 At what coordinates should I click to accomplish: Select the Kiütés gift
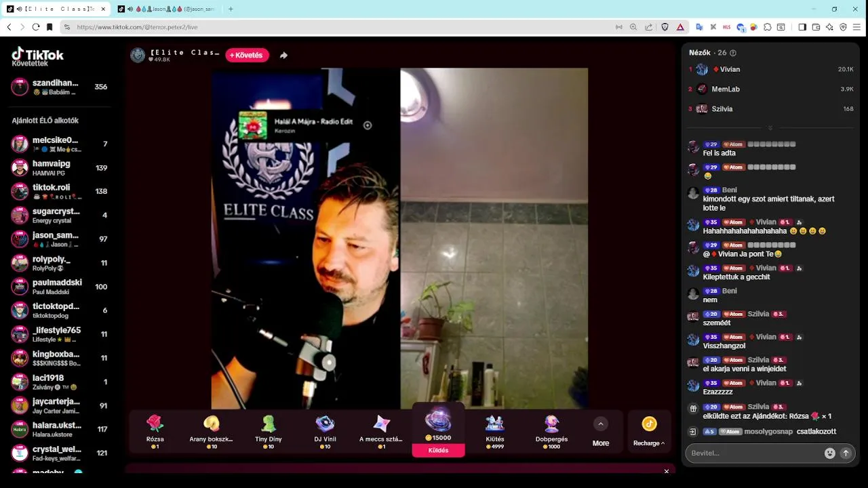pyautogui.click(x=495, y=431)
